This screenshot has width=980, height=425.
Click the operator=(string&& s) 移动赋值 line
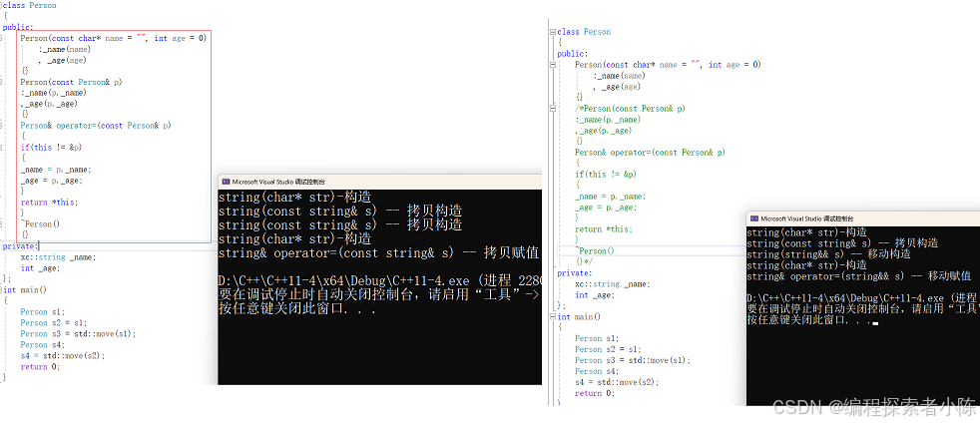[859, 276]
